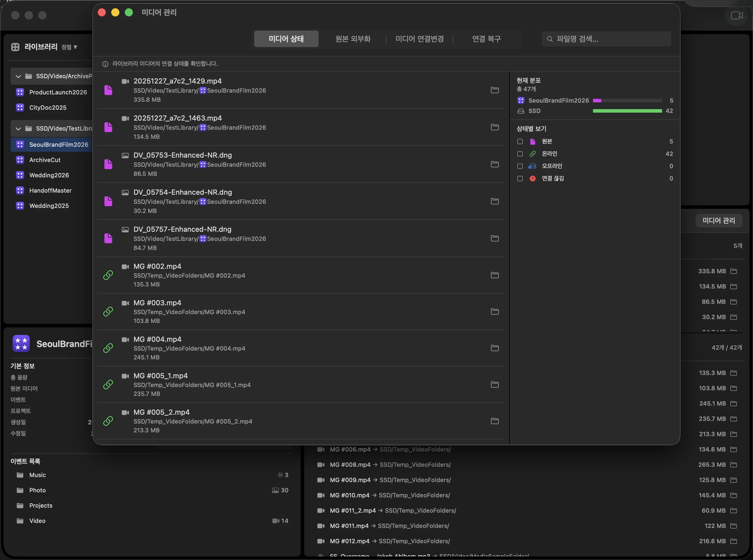This screenshot has width=753, height=560.
Task: Select Wedding2026 library in sidebar
Action: coord(51,175)
